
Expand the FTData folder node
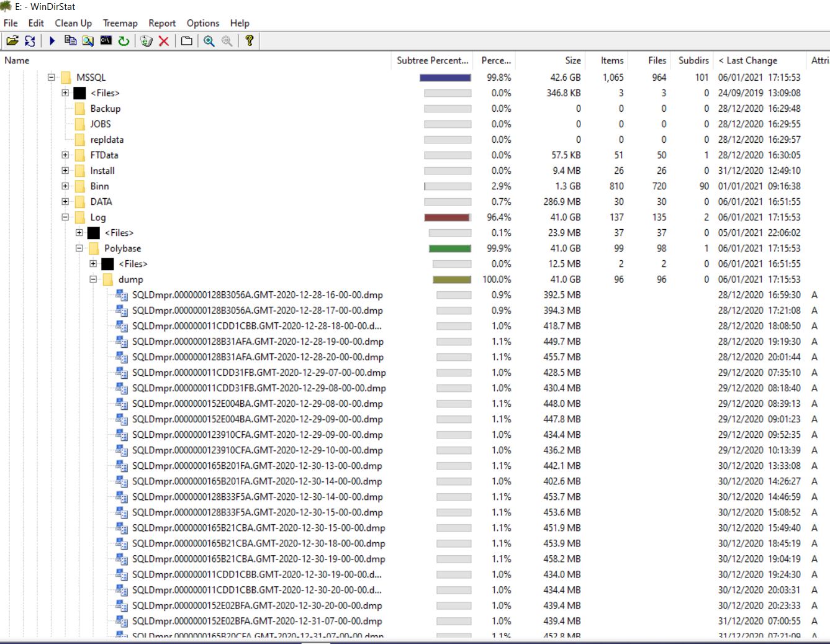(65, 155)
